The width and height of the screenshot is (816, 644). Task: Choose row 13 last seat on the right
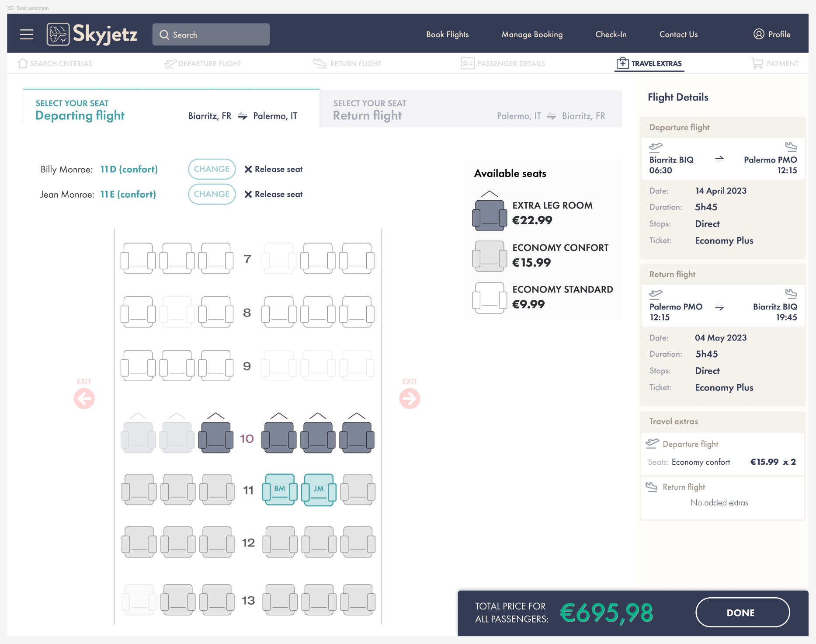(x=358, y=600)
